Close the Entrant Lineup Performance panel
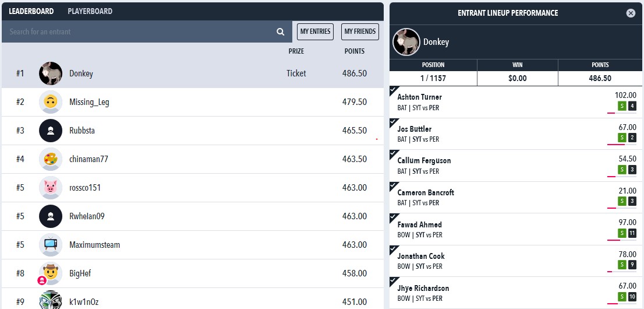644x309 pixels. 631,13
